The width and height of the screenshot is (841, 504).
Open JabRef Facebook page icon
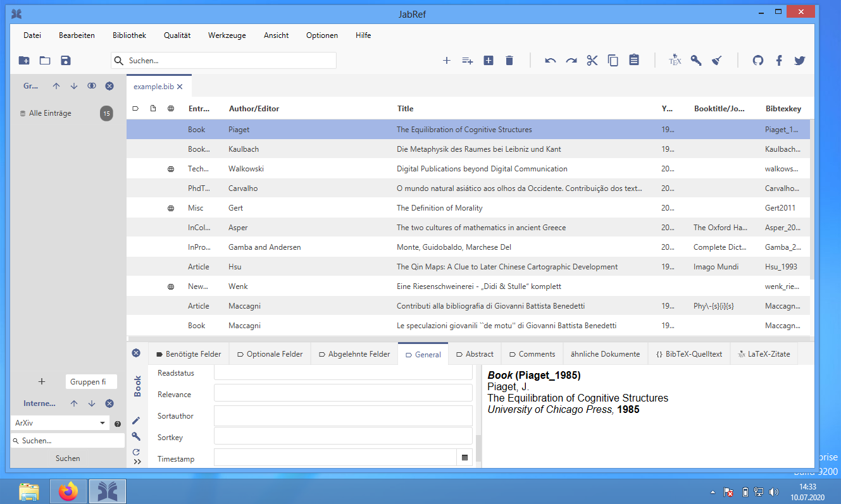(x=779, y=61)
